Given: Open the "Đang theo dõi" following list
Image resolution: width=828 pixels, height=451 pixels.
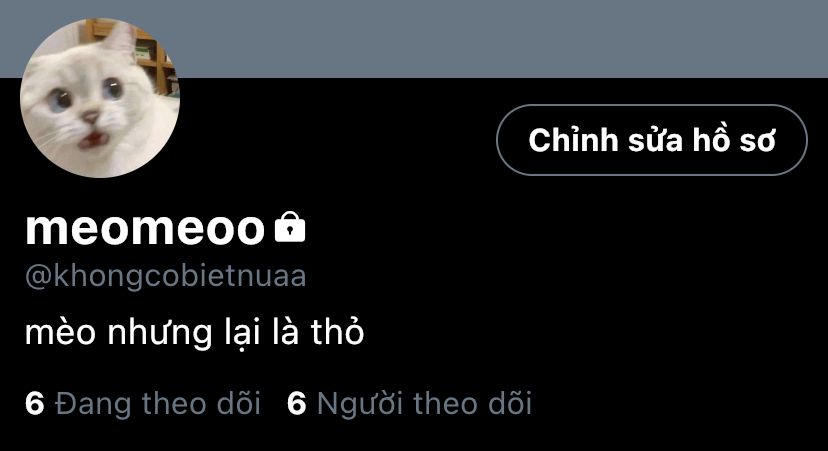Looking at the screenshot, I should pyautogui.click(x=143, y=403).
